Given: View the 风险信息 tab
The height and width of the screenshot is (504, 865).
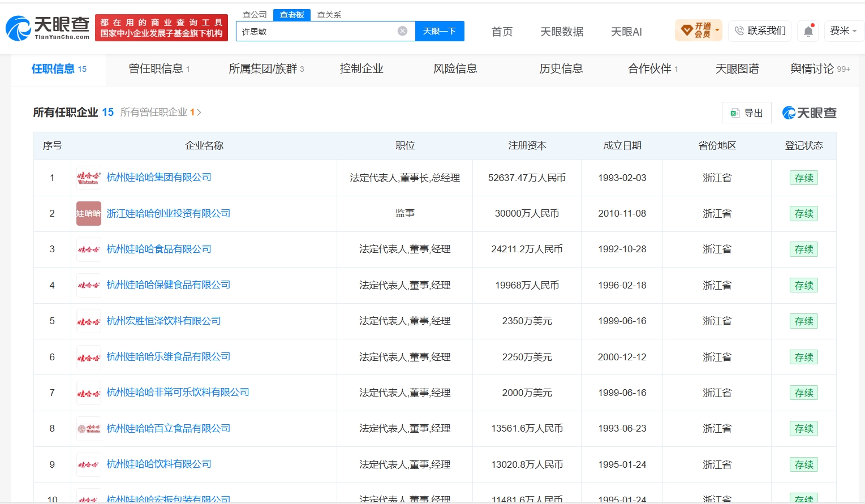Looking at the screenshot, I should pos(455,69).
